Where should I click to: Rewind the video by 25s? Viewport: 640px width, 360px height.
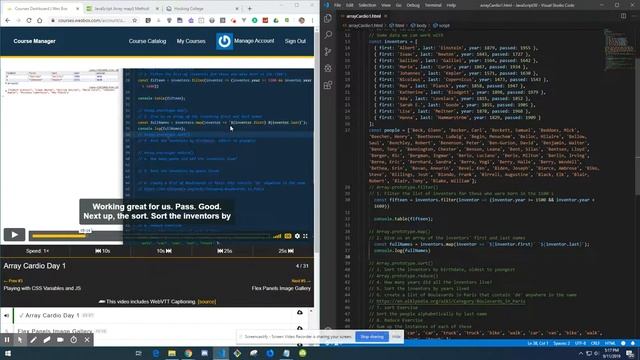tap(224, 251)
